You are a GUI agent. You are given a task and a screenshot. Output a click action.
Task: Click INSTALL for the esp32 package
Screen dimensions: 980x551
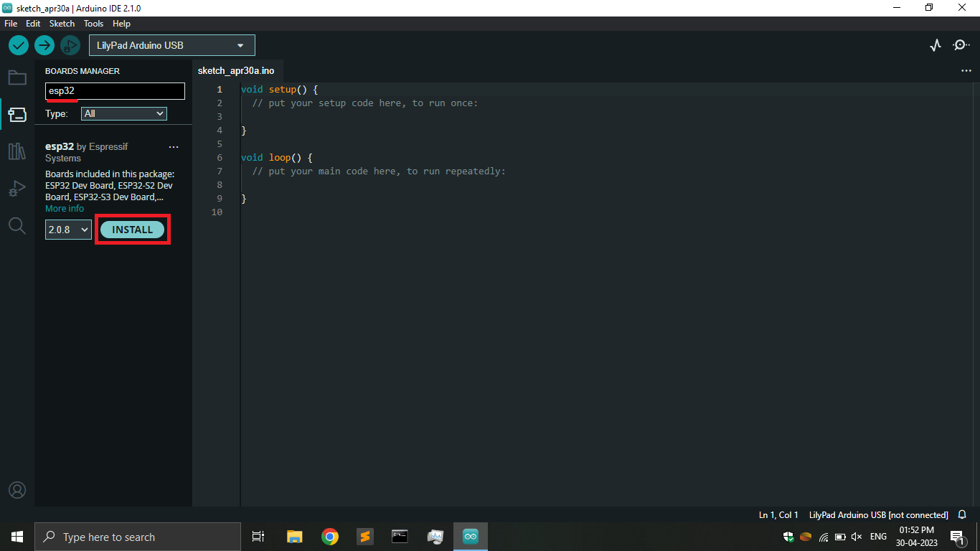pyautogui.click(x=132, y=229)
